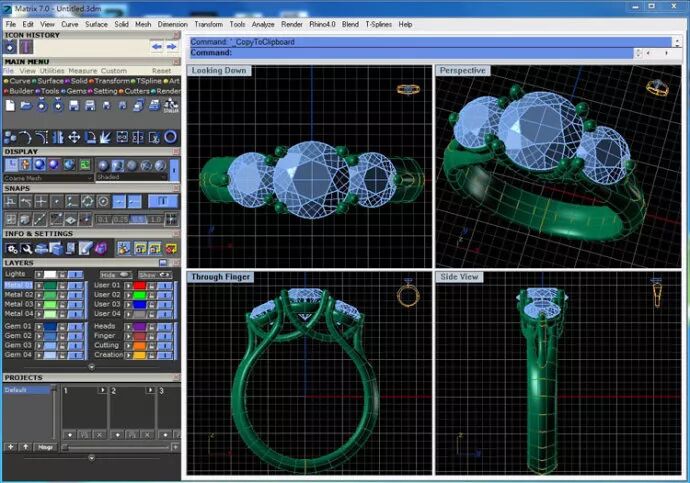
Task: Expand the arrow next to Cutting layer
Action: (x=128, y=345)
